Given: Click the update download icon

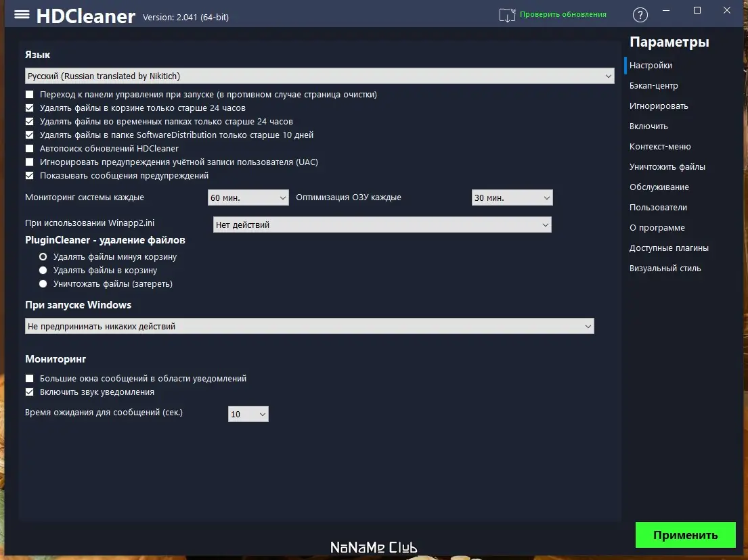Looking at the screenshot, I should pos(507,16).
